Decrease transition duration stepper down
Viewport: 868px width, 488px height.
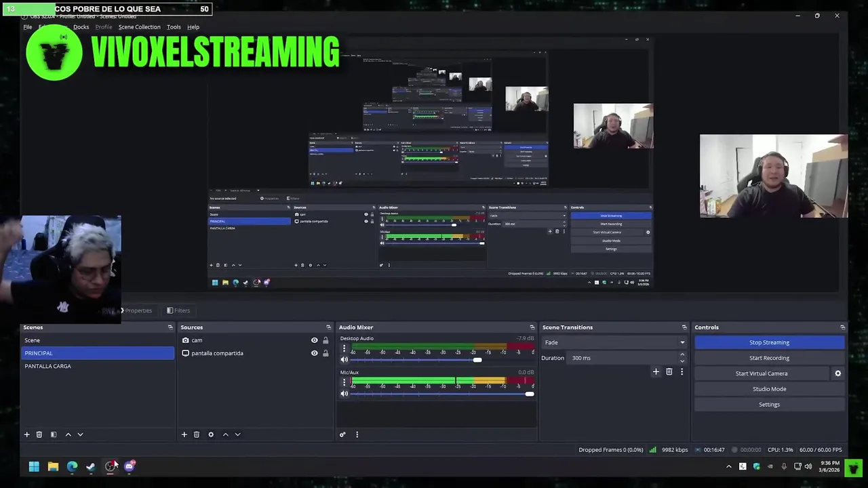tap(682, 361)
